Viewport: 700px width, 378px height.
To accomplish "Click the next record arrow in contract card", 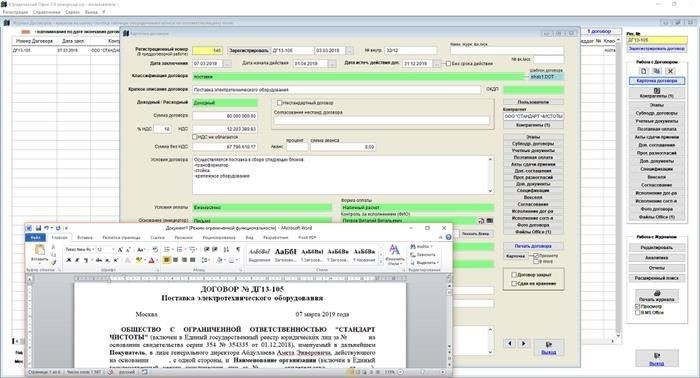I will pos(523,343).
